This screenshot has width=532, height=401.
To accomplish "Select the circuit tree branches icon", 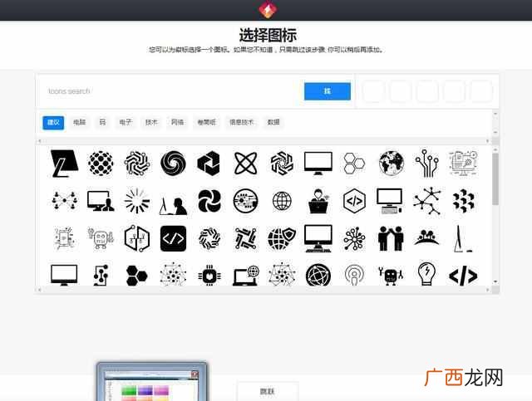I will 426,164.
